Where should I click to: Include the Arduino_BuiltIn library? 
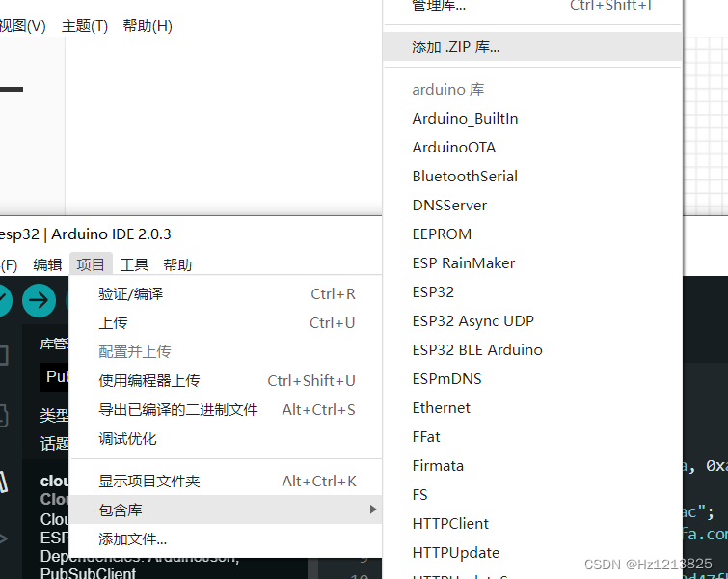tap(533, 119)
